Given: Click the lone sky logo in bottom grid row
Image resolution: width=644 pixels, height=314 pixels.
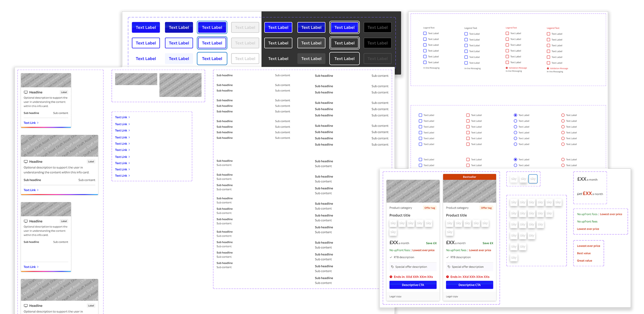Looking at the screenshot, I should [514, 258].
